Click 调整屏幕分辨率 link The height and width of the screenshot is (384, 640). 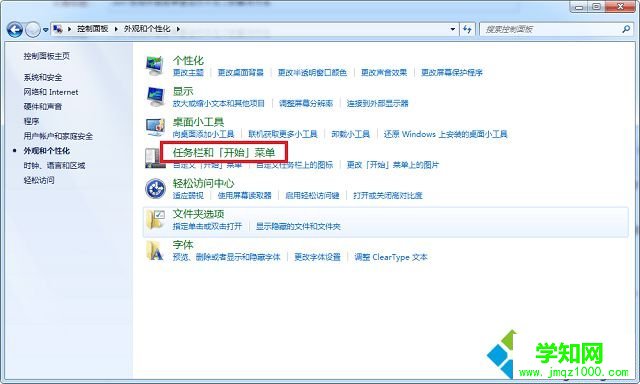[x=306, y=103]
